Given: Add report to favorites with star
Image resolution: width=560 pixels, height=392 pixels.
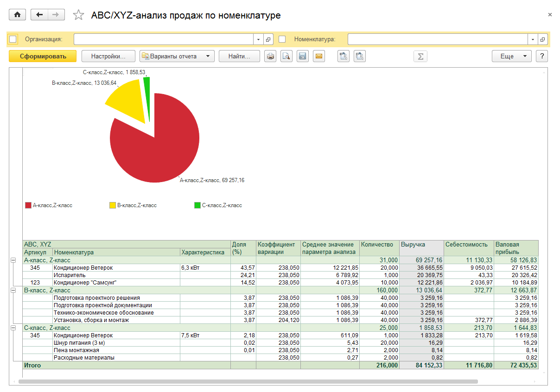Looking at the screenshot, I should (x=79, y=15).
